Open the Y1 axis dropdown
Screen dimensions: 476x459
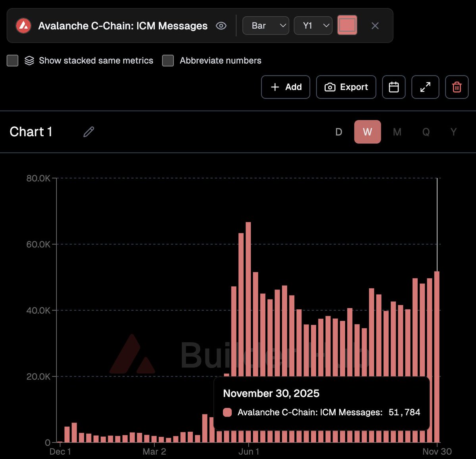click(x=313, y=26)
